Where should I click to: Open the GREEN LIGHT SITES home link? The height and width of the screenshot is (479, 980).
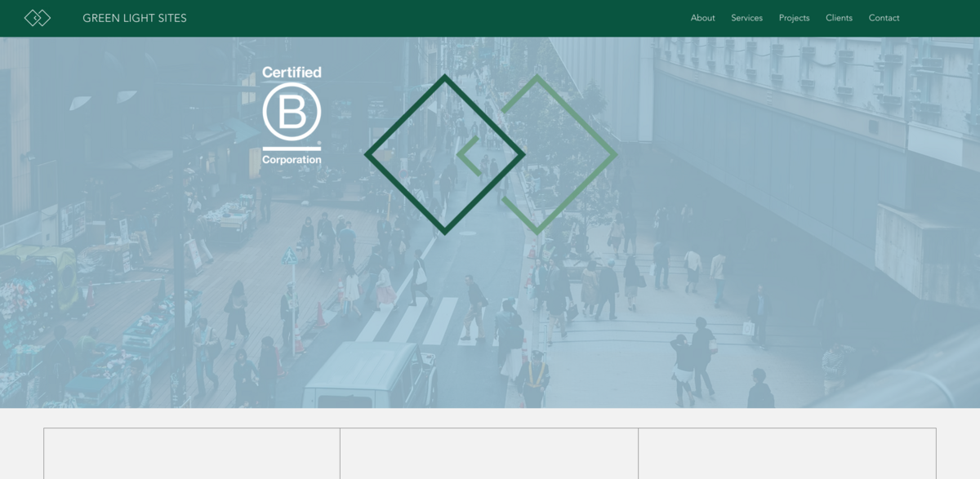135,18
